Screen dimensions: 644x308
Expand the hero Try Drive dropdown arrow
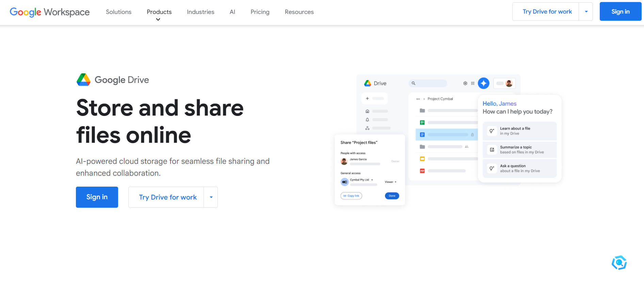click(211, 197)
